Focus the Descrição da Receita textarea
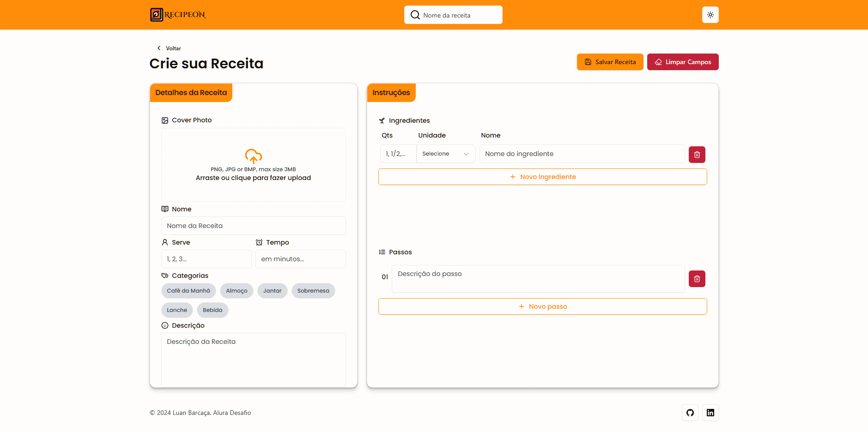Viewport: 868px width, 432px height. point(253,360)
